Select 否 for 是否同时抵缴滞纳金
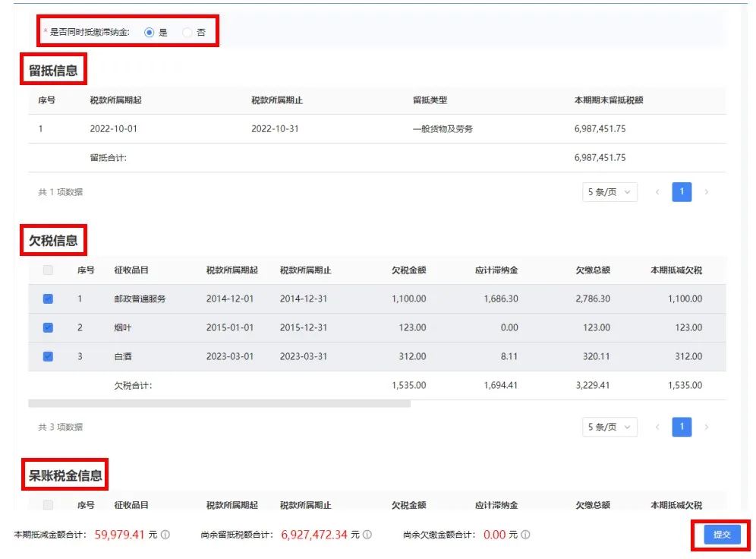756x559 pixels. [187, 33]
